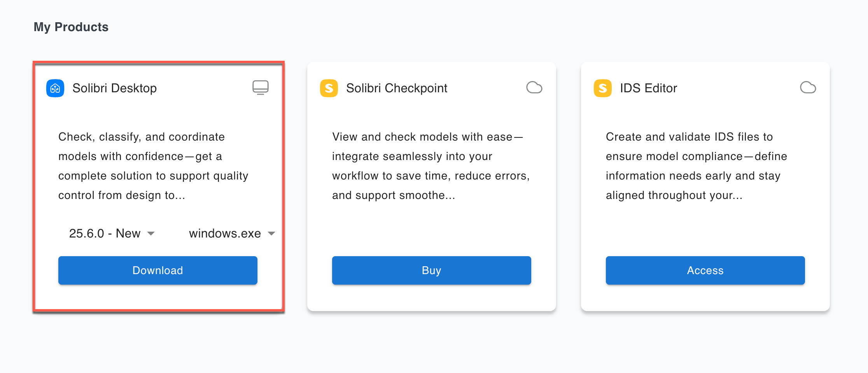The image size is (868, 373).
Task: Open the 25.6.0 - New version dropdown
Action: pos(105,234)
